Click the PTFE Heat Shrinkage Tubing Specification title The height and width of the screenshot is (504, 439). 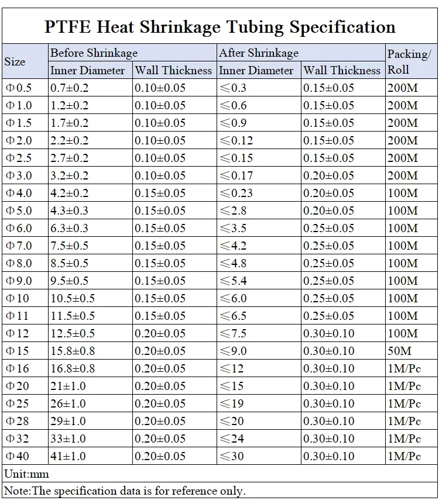[220, 27]
